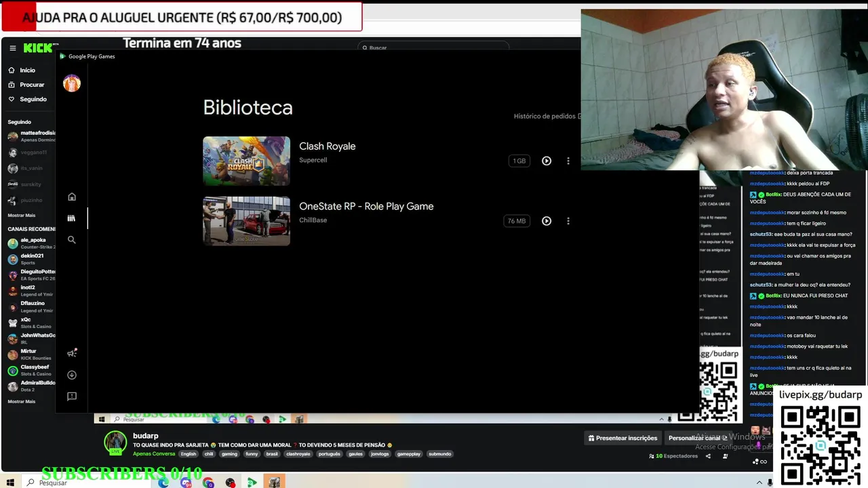Select the submundo stream tag

439,454
